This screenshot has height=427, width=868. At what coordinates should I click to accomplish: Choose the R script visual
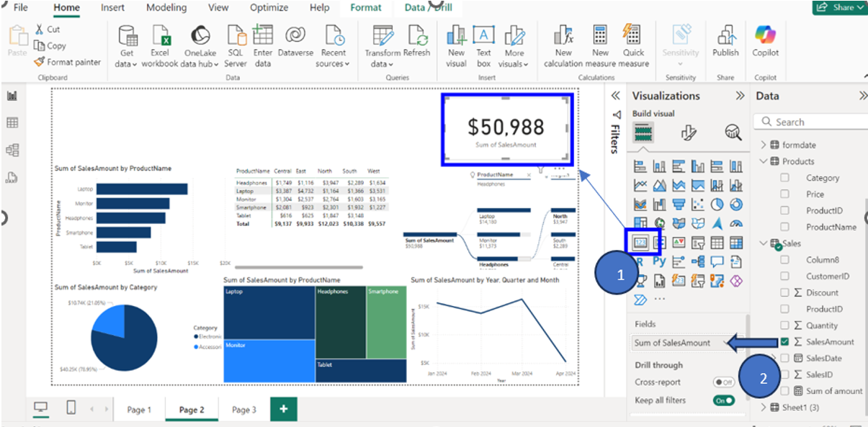click(640, 262)
